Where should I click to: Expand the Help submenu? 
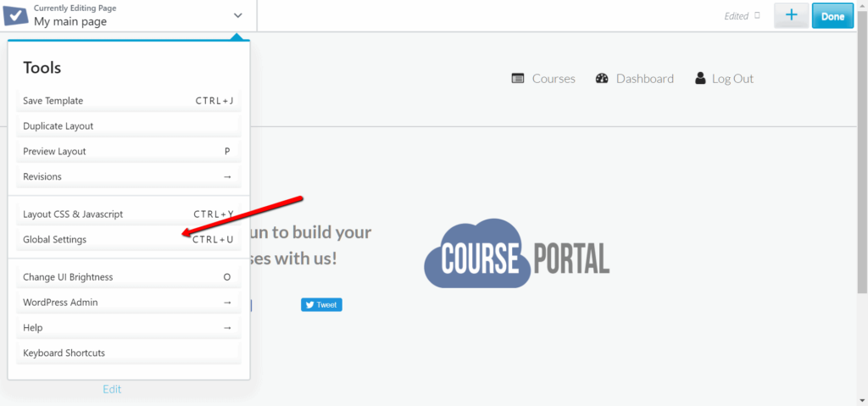[x=226, y=327]
